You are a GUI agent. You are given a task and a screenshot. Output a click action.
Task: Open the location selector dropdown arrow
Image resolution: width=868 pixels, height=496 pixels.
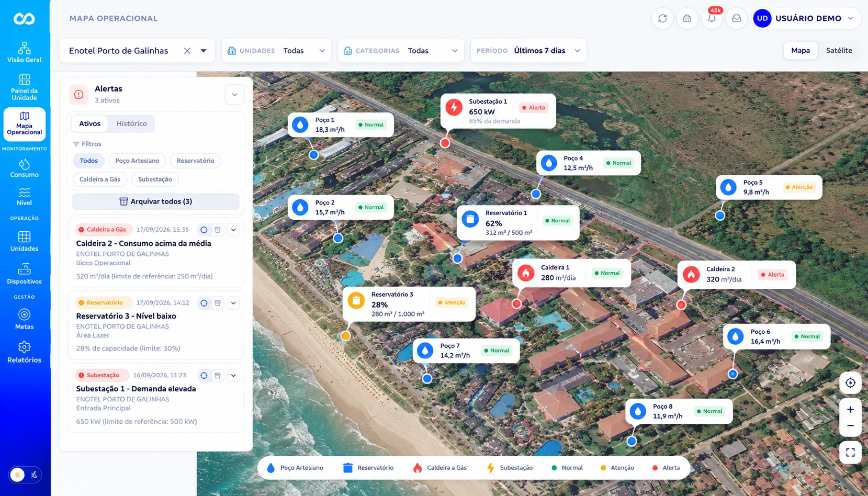[x=204, y=51]
